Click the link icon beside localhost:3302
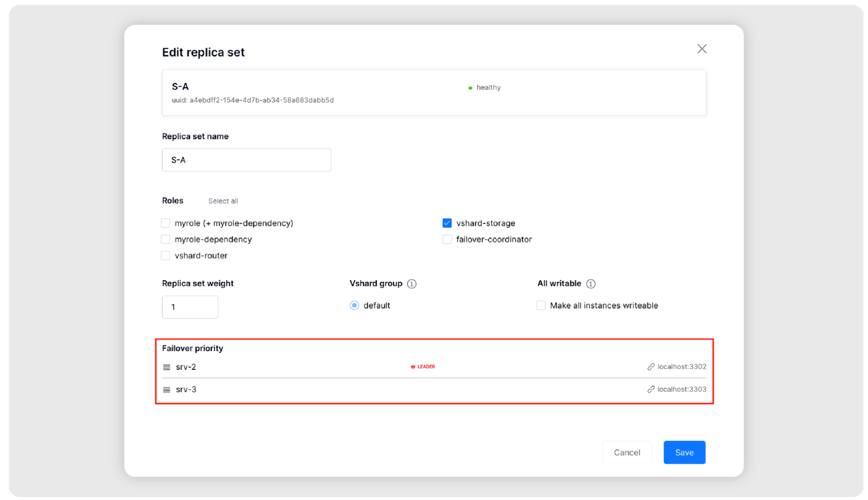The image size is (868, 500). pyautogui.click(x=651, y=367)
